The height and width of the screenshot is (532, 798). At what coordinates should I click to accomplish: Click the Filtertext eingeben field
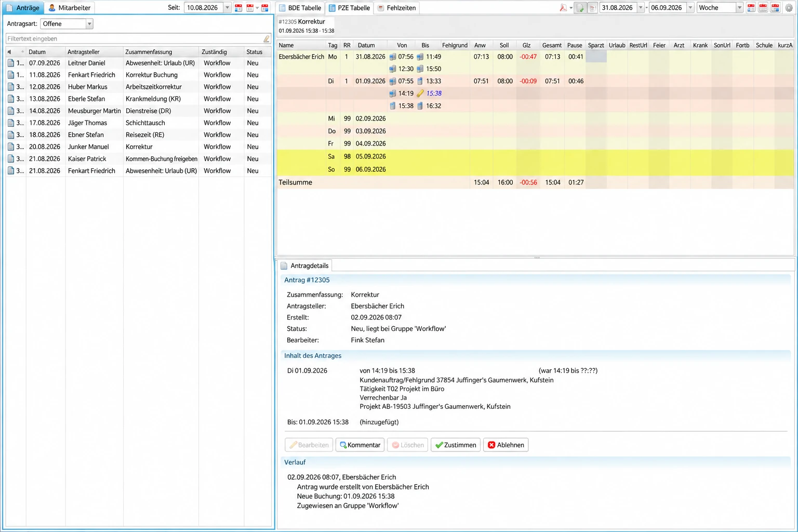coord(135,39)
